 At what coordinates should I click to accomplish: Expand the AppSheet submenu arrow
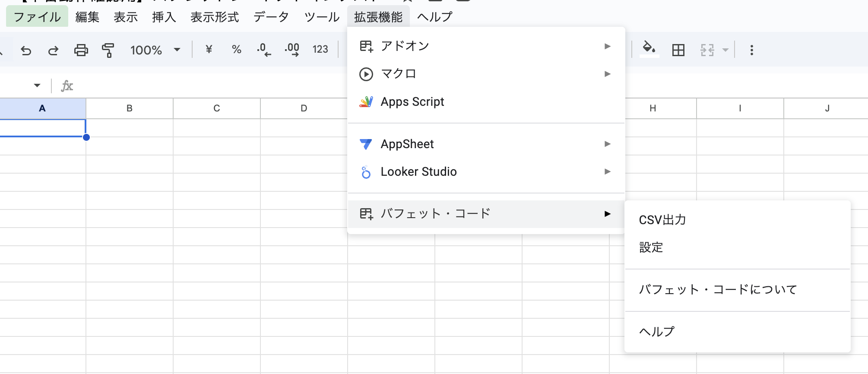click(x=608, y=144)
